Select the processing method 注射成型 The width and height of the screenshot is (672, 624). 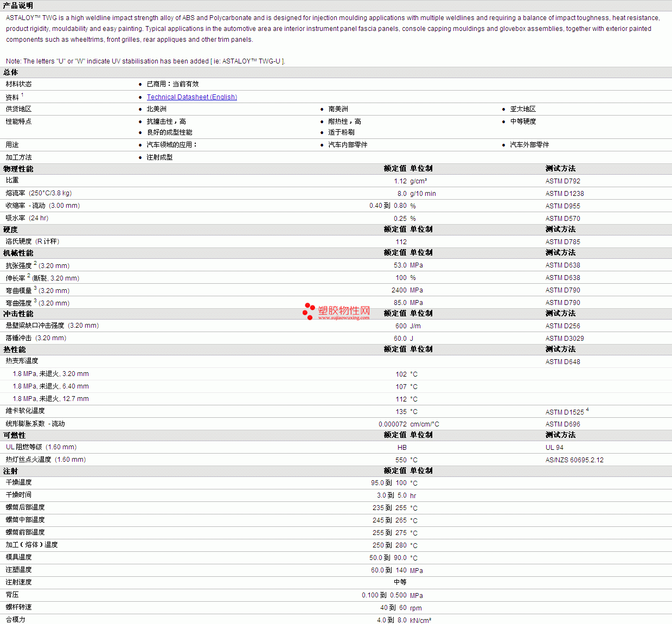(x=159, y=157)
